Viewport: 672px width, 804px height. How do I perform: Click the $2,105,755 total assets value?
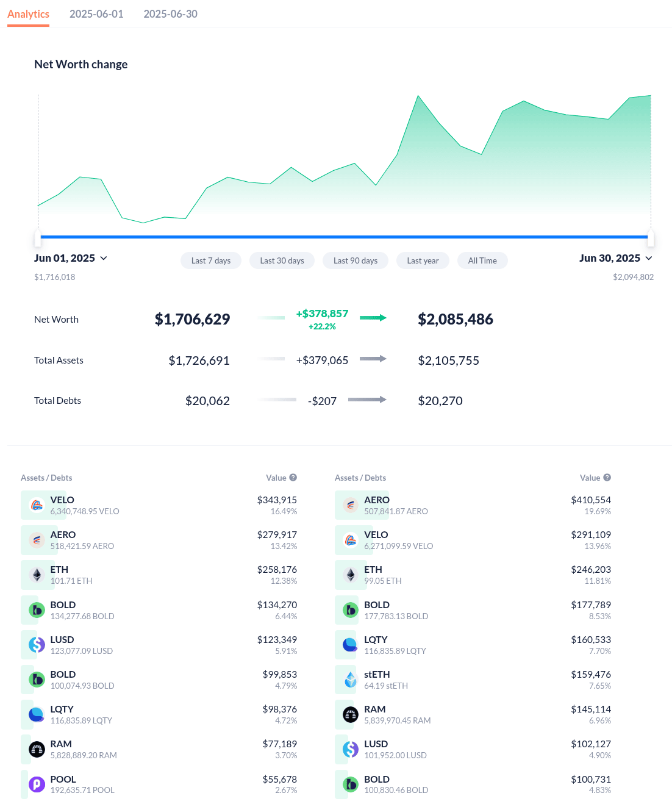click(449, 361)
